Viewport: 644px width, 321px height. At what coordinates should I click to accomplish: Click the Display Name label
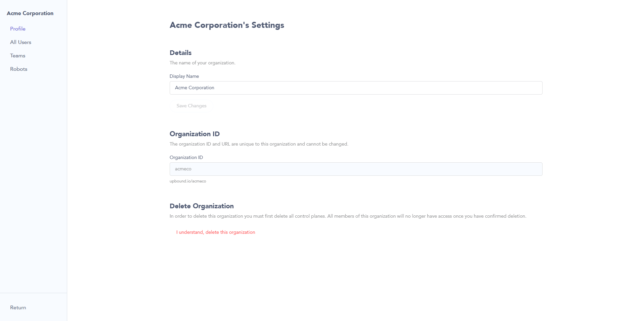click(x=184, y=76)
